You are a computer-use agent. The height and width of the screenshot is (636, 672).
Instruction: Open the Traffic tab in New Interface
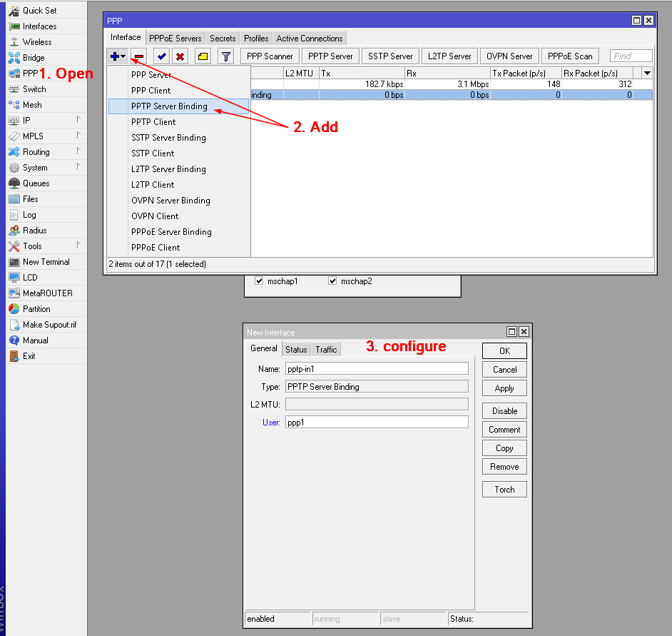pos(326,350)
